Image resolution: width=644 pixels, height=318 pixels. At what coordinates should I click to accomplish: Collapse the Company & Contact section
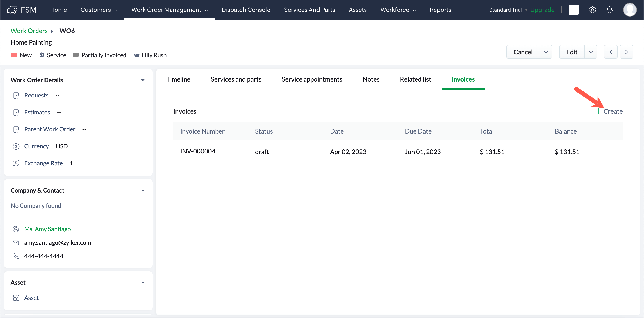tap(143, 190)
